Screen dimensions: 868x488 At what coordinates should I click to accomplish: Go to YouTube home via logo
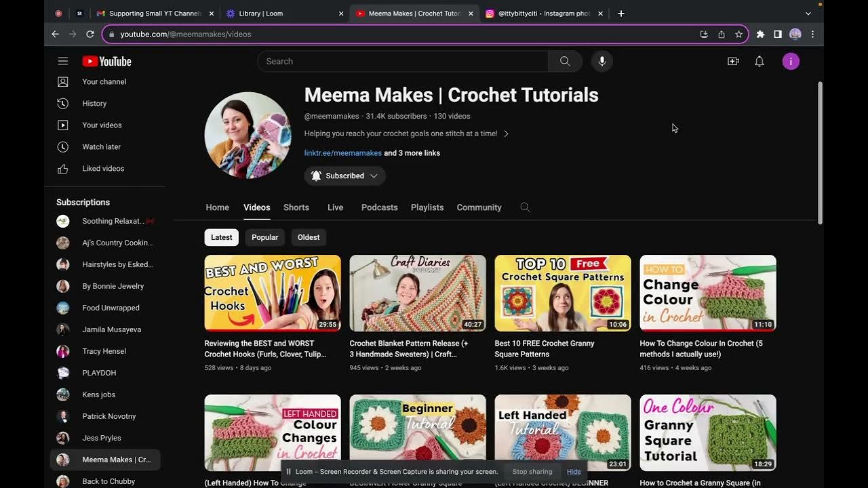(x=106, y=61)
